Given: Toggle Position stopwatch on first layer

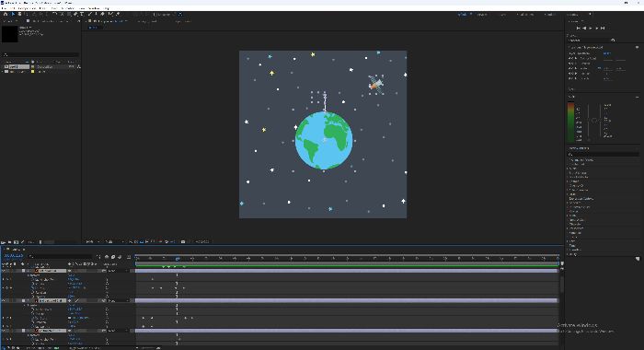Looking at the screenshot, I should coord(33,284).
